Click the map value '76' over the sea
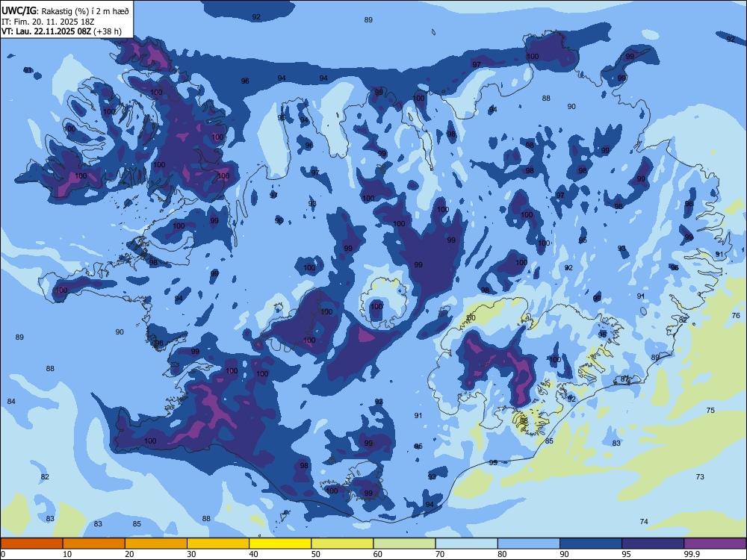 click(x=736, y=315)
